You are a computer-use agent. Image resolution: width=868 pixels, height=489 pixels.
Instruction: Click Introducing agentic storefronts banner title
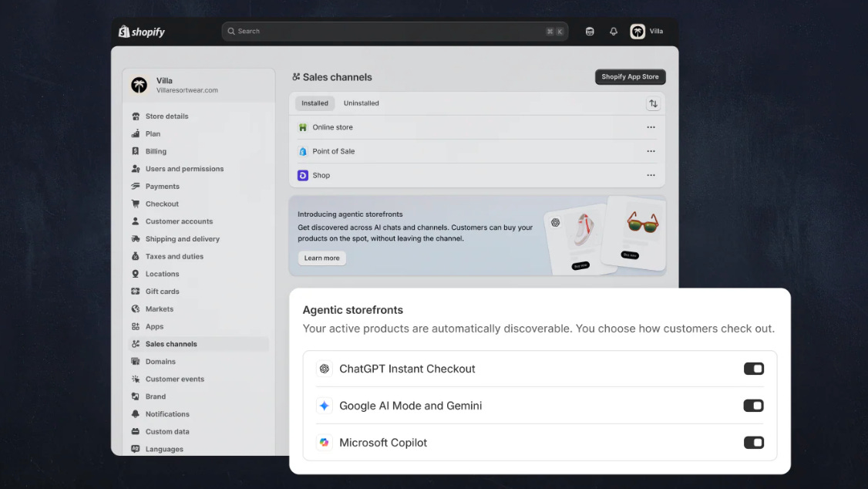click(x=350, y=214)
